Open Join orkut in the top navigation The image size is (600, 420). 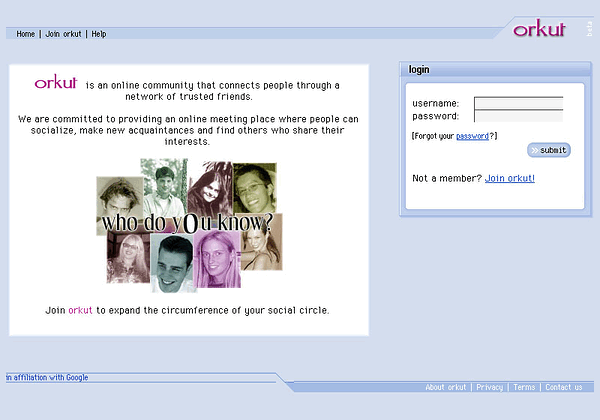click(x=64, y=34)
